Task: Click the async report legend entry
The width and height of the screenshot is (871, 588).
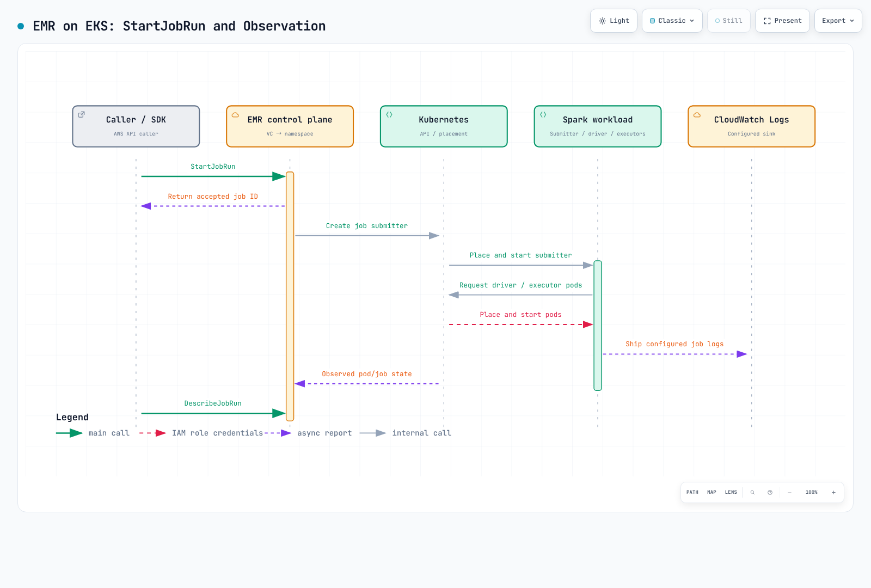Action: click(x=308, y=433)
